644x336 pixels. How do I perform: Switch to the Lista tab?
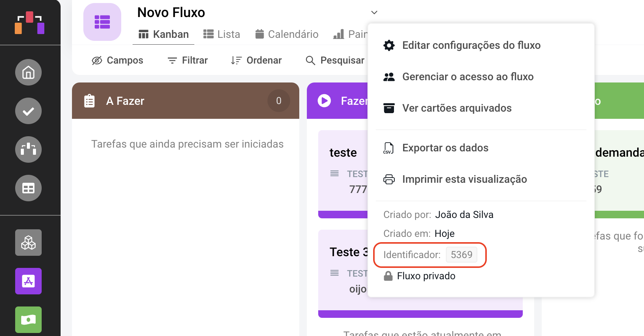(222, 34)
